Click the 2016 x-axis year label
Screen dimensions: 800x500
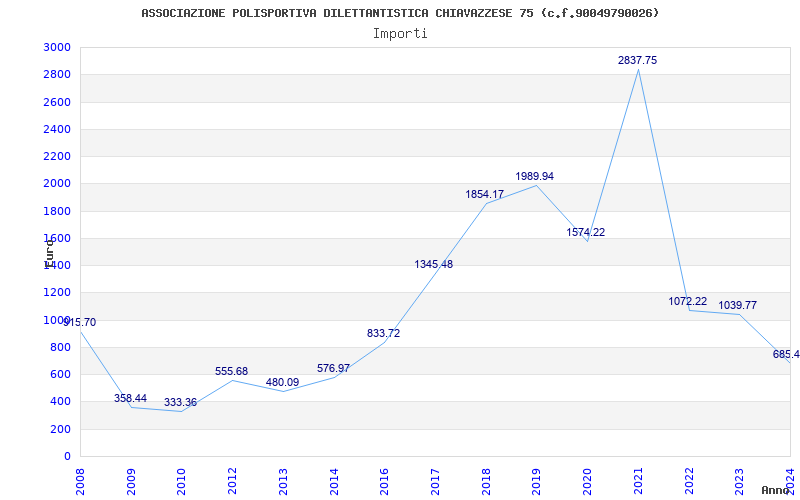pyautogui.click(x=385, y=481)
